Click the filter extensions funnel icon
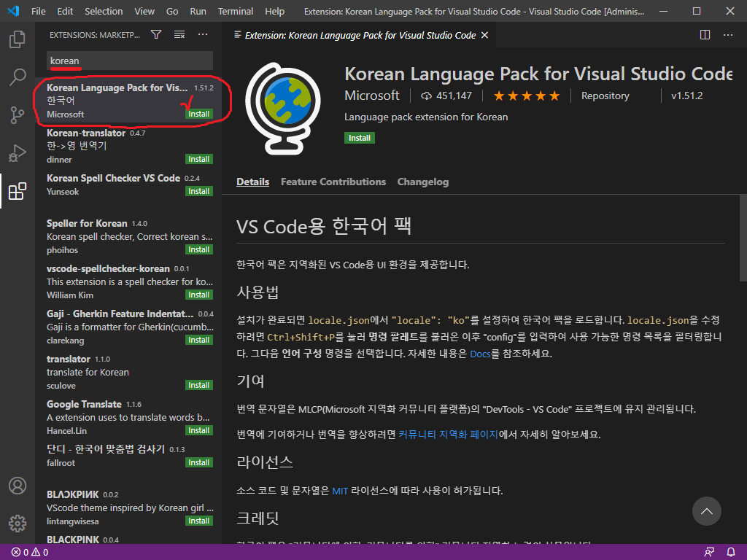This screenshot has width=747, height=560. coord(156,34)
